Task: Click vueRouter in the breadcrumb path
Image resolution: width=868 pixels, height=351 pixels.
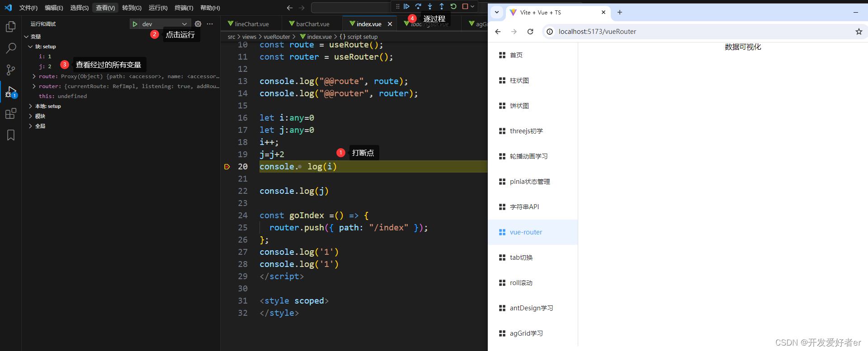Action: (x=277, y=37)
